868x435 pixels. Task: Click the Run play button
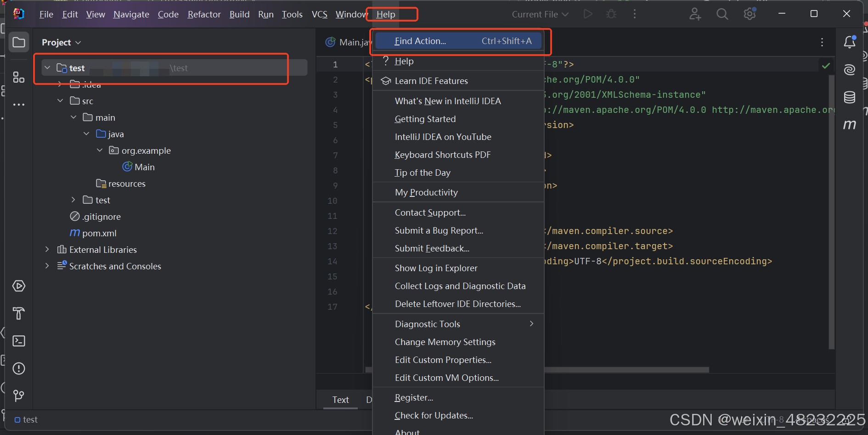pos(588,14)
